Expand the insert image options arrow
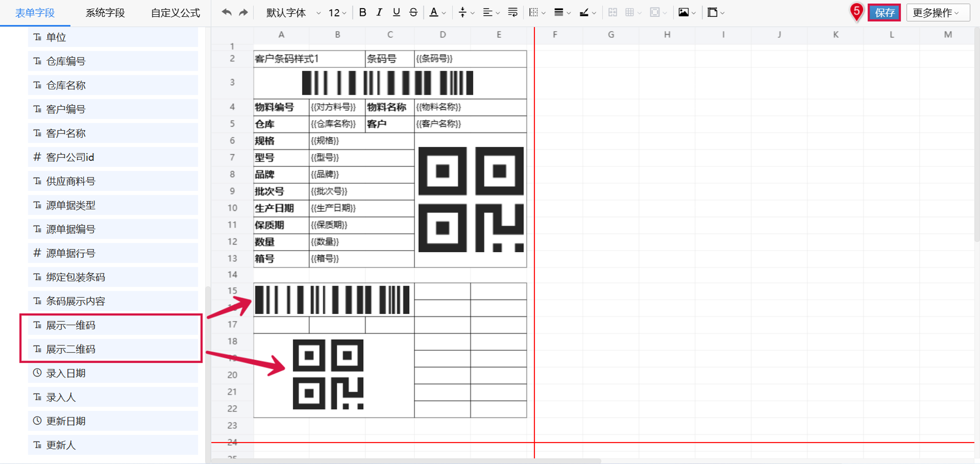980x464 pixels. [694, 13]
